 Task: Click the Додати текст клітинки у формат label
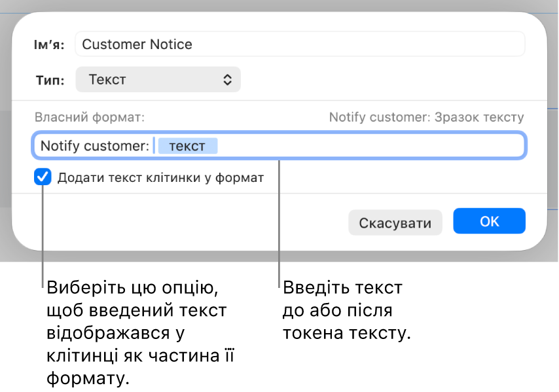pyautogui.click(x=161, y=177)
